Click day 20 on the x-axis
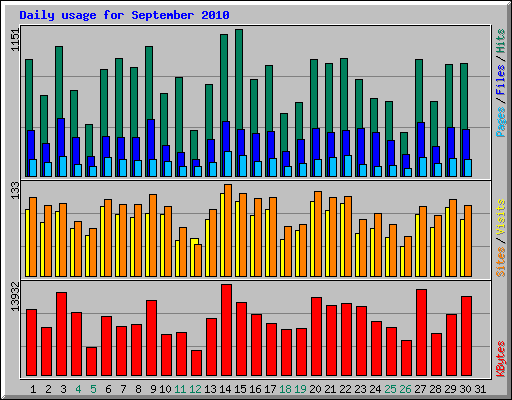This screenshot has height=400, width=512. pyautogui.click(x=315, y=389)
